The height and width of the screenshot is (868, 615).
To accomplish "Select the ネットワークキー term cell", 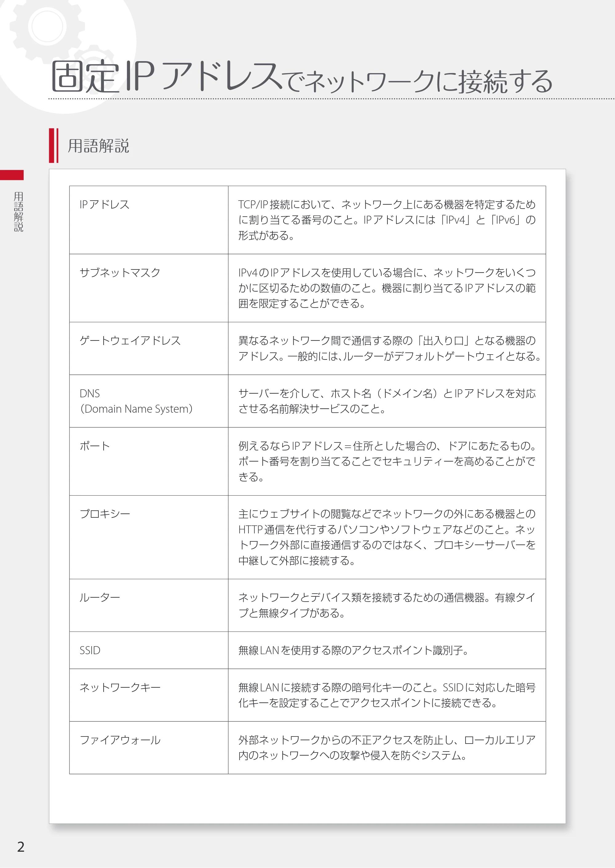I will (x=149, y=695).
